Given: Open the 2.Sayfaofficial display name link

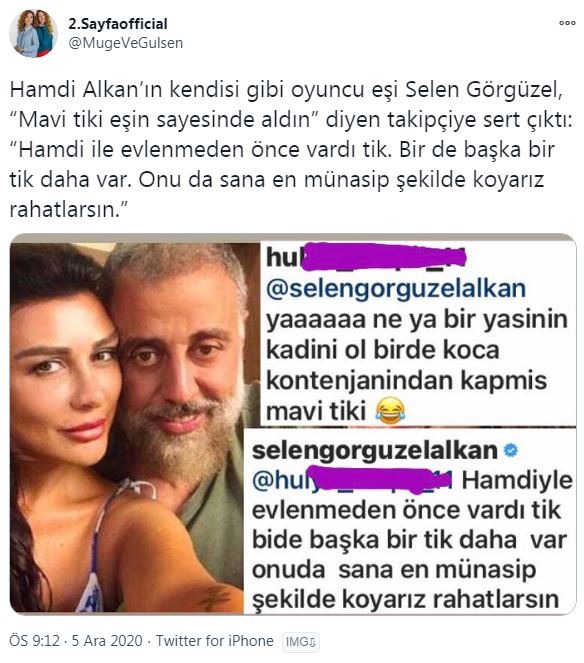Looking at the screenshot, I should [x=118, y=24].
